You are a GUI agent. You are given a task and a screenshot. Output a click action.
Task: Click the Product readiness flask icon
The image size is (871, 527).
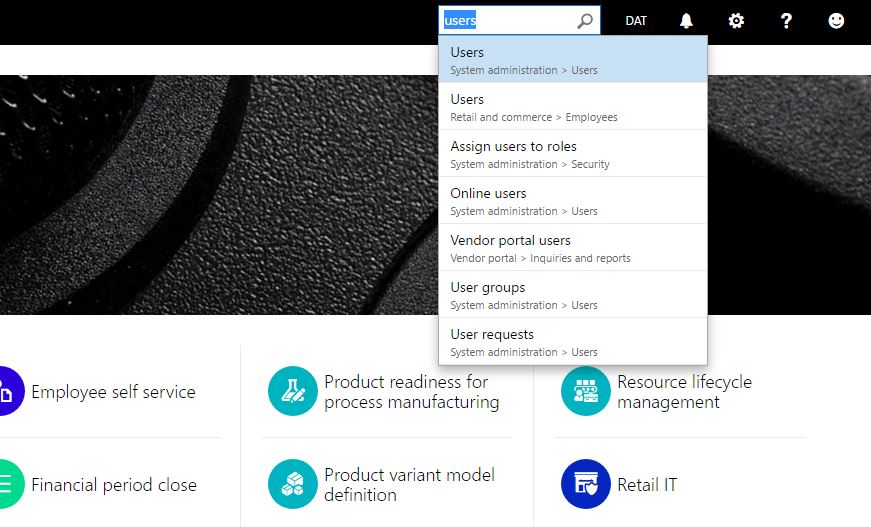[292, 391]
